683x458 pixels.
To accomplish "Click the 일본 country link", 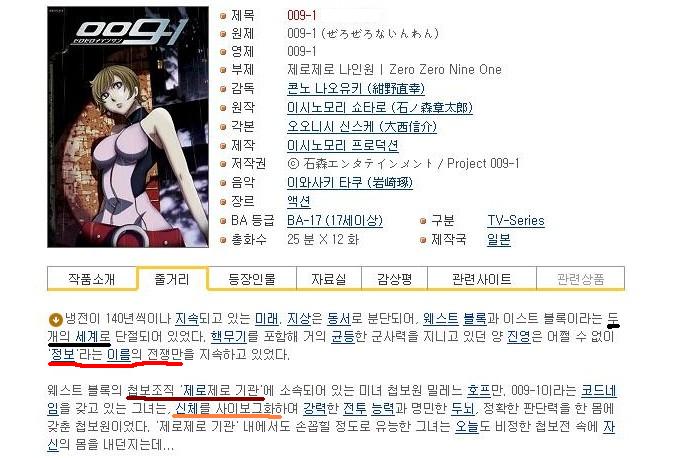I will [499, 239].
